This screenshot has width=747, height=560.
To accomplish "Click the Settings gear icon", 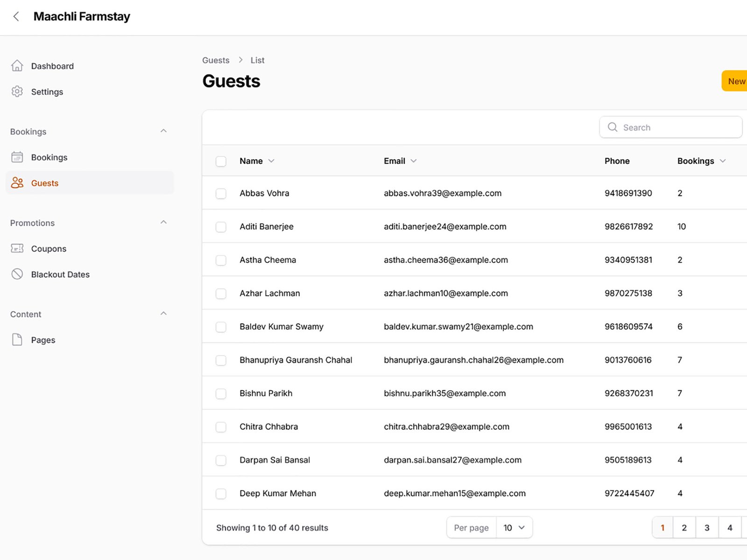I will point(17,91).
